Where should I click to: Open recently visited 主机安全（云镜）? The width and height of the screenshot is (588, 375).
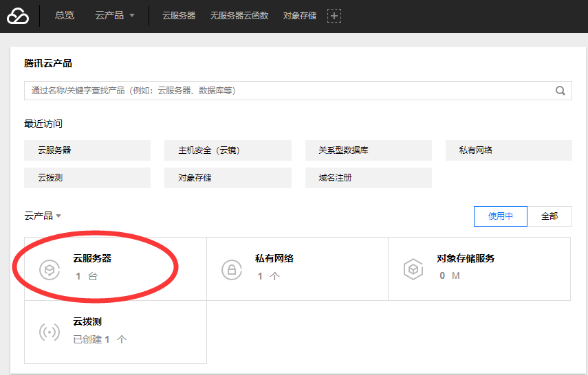[228, 150]
